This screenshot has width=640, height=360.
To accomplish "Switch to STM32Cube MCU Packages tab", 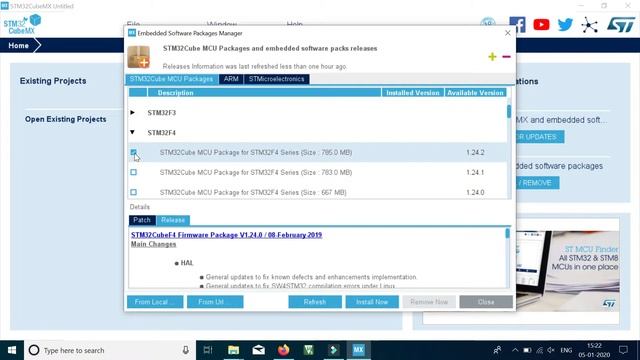I will 171,79.
